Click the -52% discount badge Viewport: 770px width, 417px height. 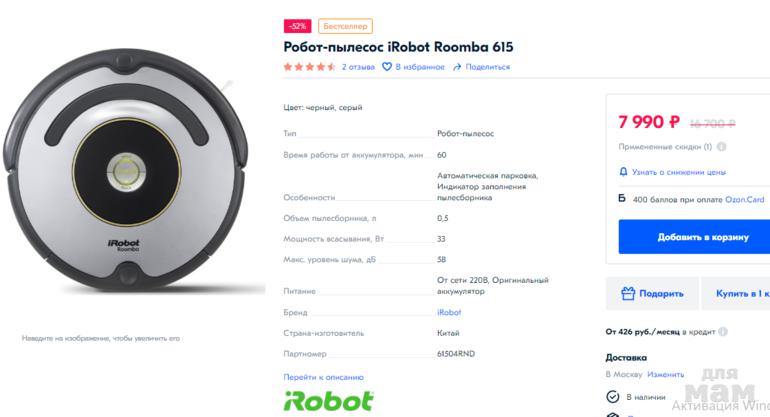pos(297,25)
